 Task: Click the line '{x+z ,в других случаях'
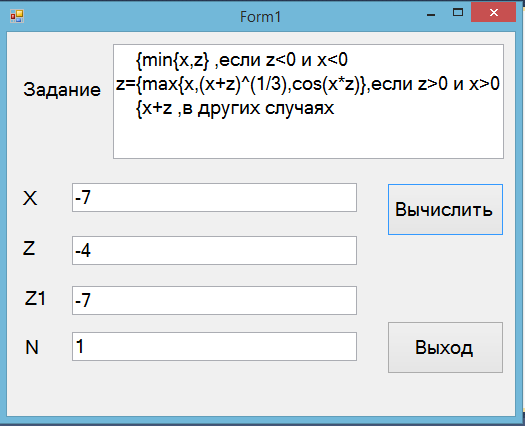[x=235, y=108]
